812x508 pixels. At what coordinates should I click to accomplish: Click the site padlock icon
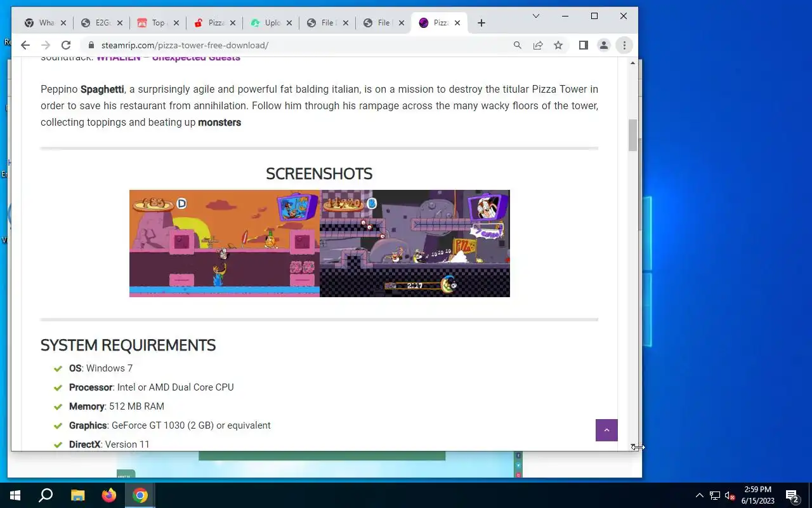pyautogui.click(x=91, y=45)
